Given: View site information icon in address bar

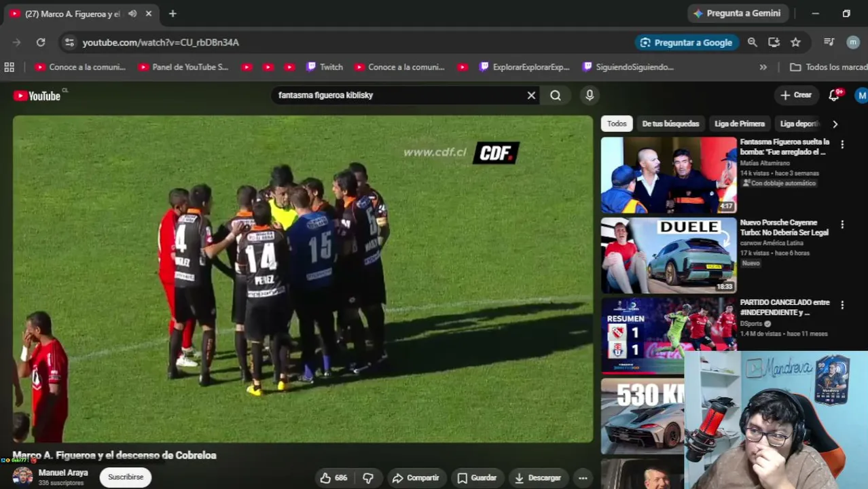Looking at the screenshot, I should (x=69, y=42).
